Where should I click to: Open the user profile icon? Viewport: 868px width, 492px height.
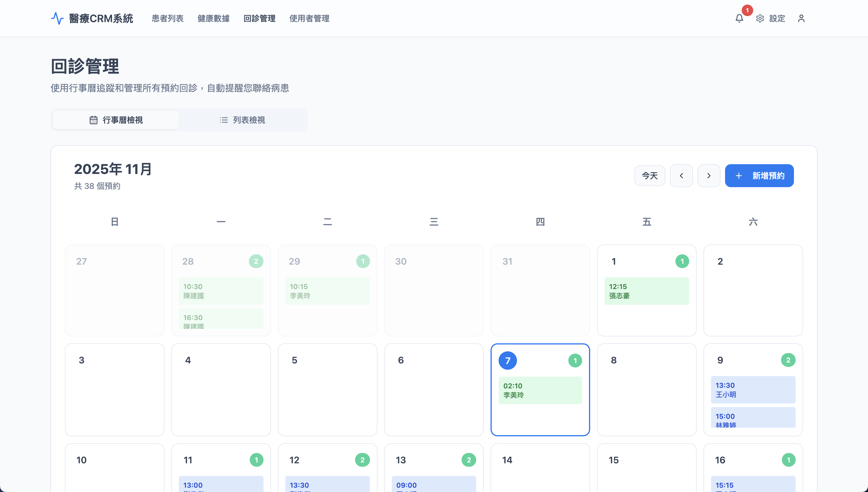(x=801, y=18)
